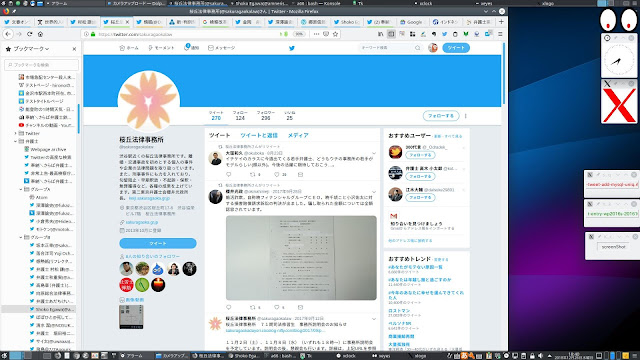Open the third tweet's dropdown chevron

[373, 319]
